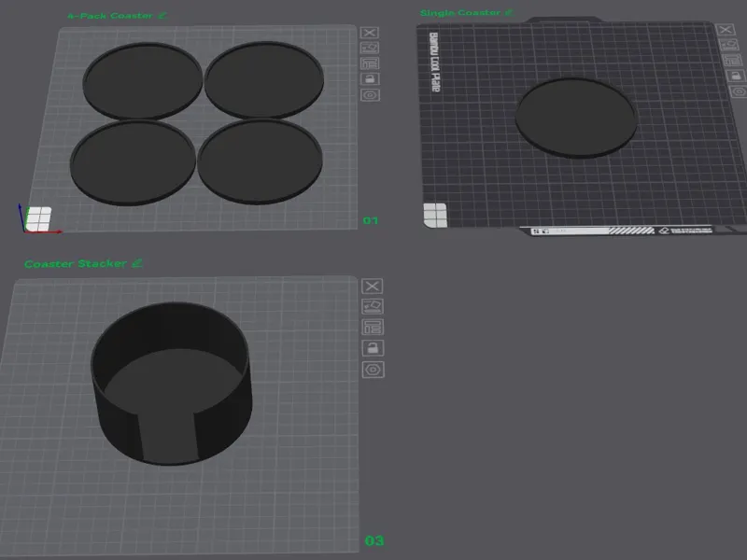The height and width of the screenshot is (560, 747).
Task: Click the plate number '01' label
Action: coord(371,220)
